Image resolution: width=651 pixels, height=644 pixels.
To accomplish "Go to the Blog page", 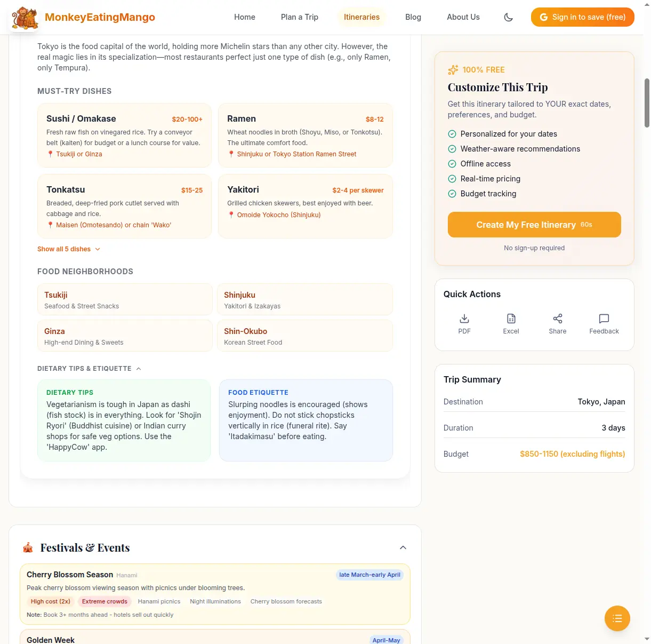I will pos(413,17).
